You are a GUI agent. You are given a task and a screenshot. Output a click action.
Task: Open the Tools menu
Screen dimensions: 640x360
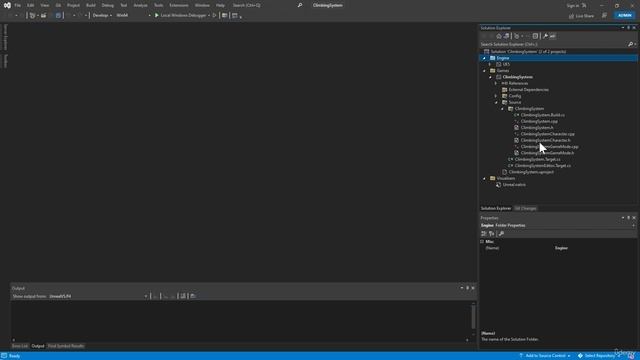(x=158, y=5)
